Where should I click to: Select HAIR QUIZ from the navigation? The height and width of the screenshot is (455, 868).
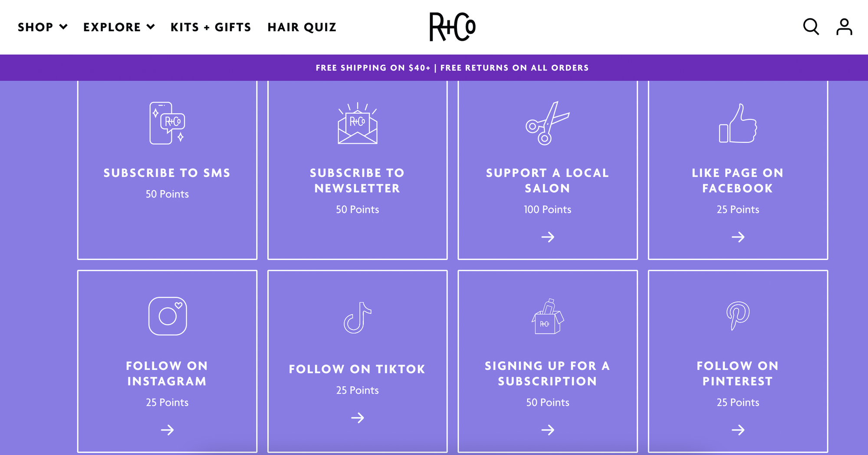coord(302,27)
